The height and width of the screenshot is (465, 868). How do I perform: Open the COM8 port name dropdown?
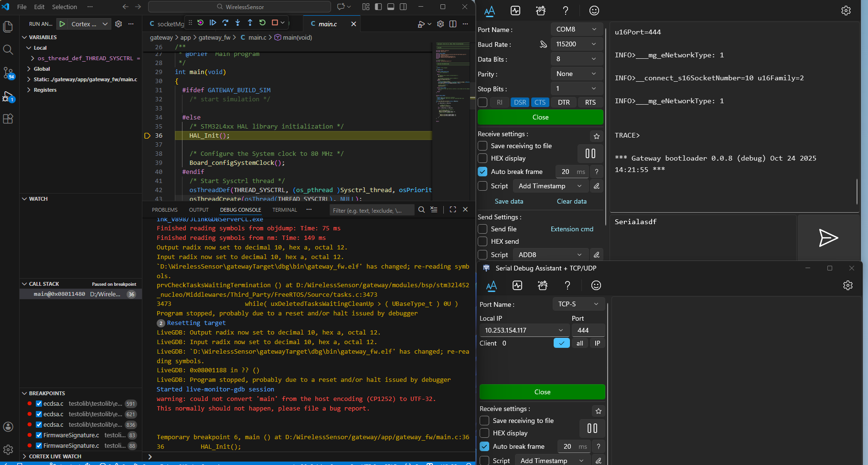[x=576, y=29]
